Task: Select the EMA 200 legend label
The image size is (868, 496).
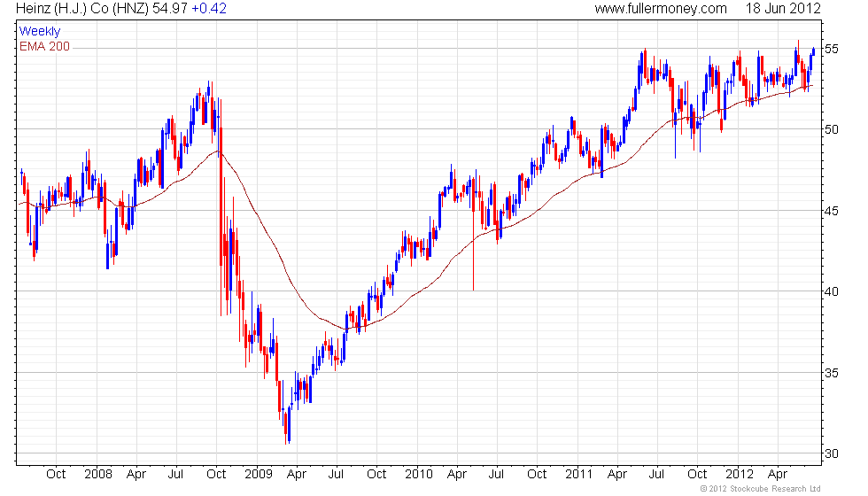Action: (x=44, y=46)
